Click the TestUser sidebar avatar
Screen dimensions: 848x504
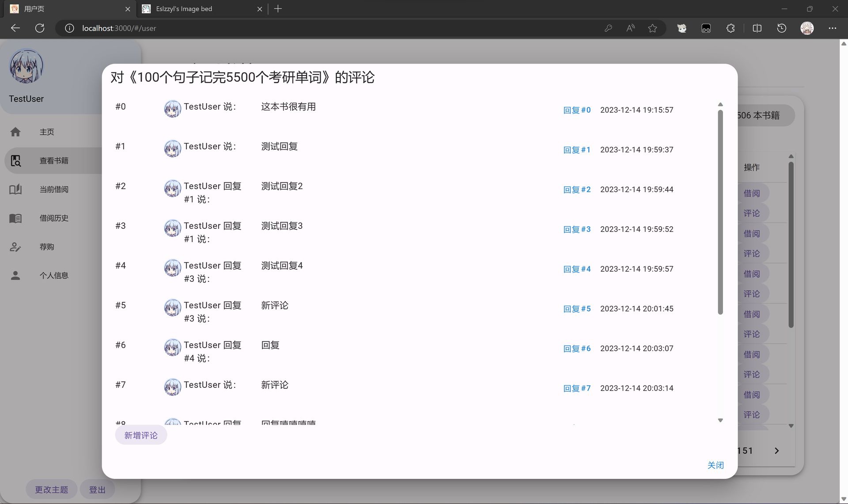coord(26,66)
